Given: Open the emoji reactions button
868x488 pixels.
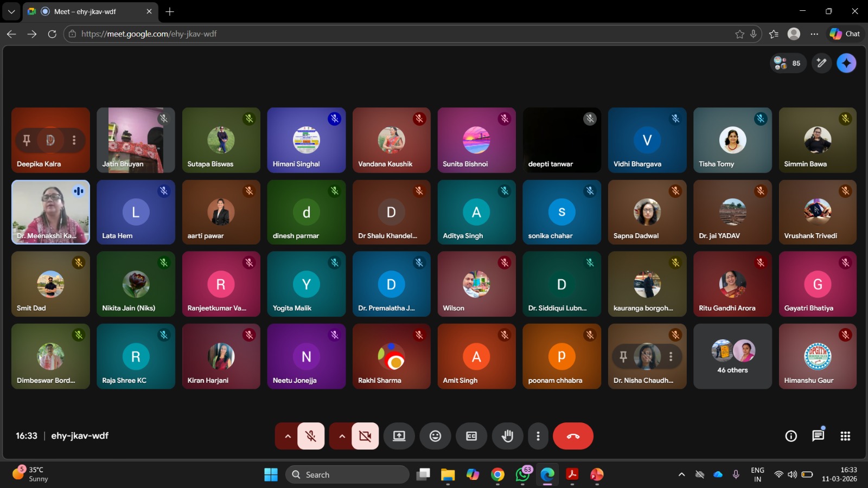Looking at the screenshot, I should [x=435, y=436].
